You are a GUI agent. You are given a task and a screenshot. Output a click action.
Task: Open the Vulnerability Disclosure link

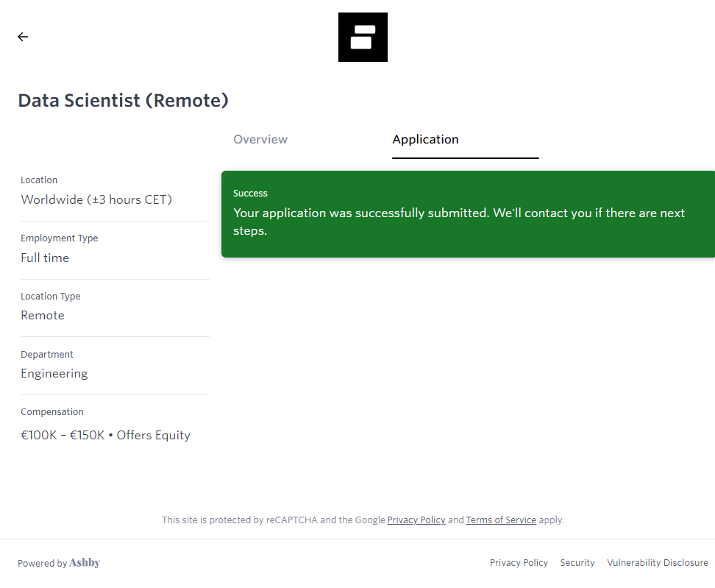(x=657, y=563)
